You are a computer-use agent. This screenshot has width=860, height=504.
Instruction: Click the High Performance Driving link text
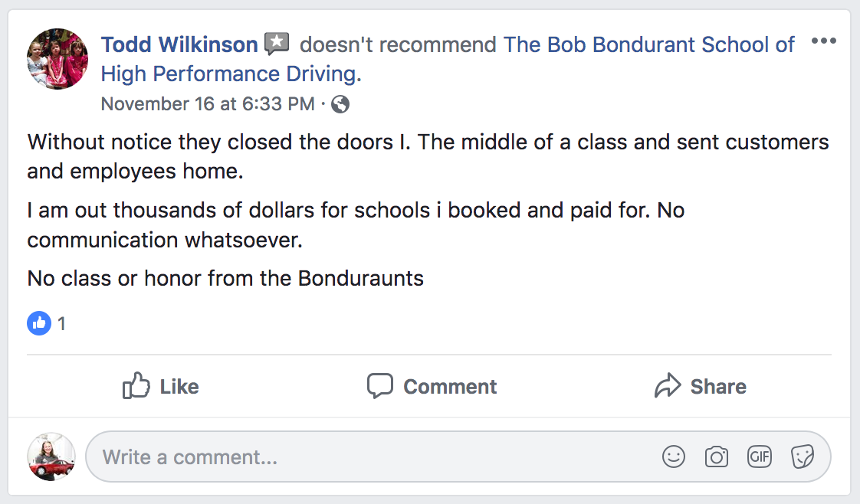[230, 74]
